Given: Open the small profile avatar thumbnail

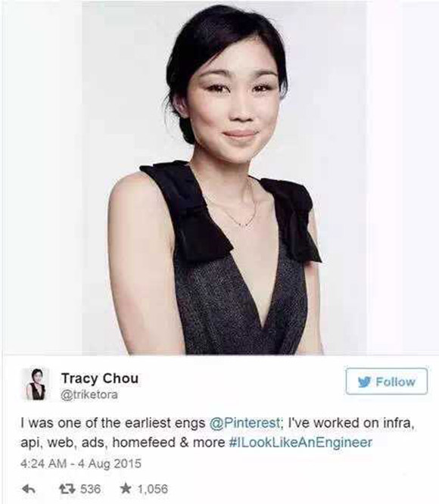Looking at the screenshot, I should click(x=36, y=384).
